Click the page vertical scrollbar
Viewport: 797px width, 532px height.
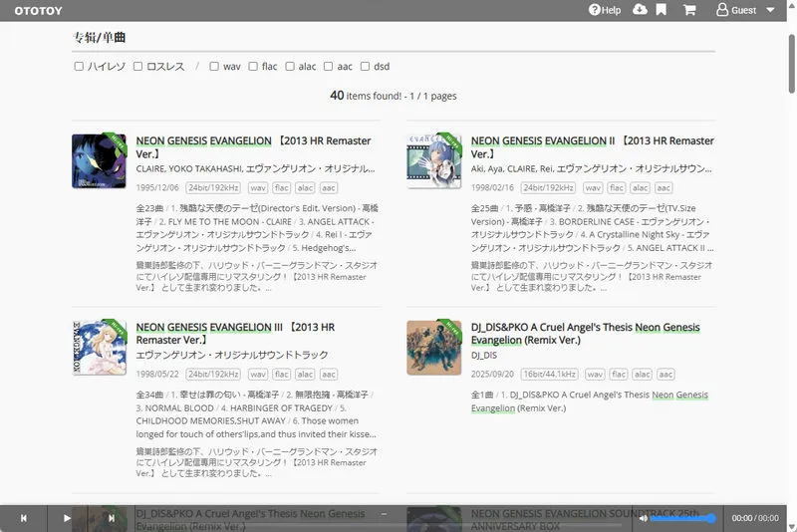tap(791, 64)
